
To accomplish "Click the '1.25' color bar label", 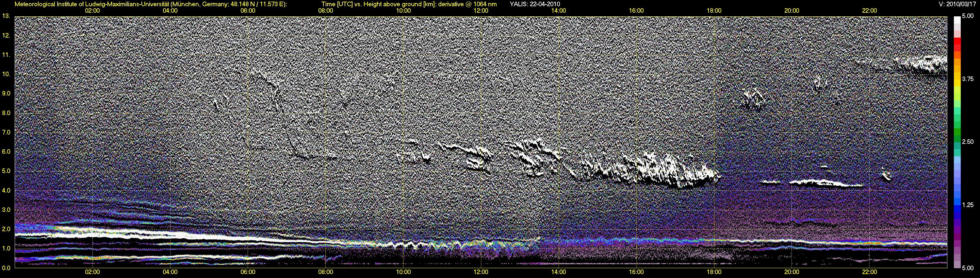I will 968,205.
